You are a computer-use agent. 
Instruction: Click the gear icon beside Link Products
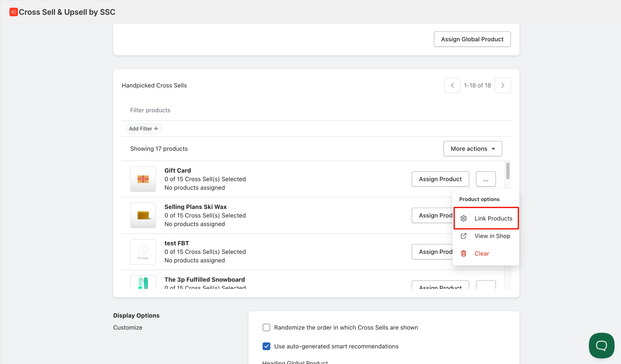coord(464,218)
